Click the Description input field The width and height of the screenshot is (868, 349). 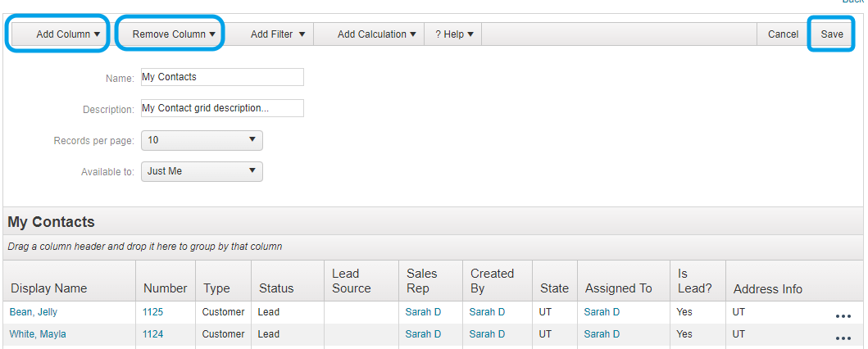[222, 108]
